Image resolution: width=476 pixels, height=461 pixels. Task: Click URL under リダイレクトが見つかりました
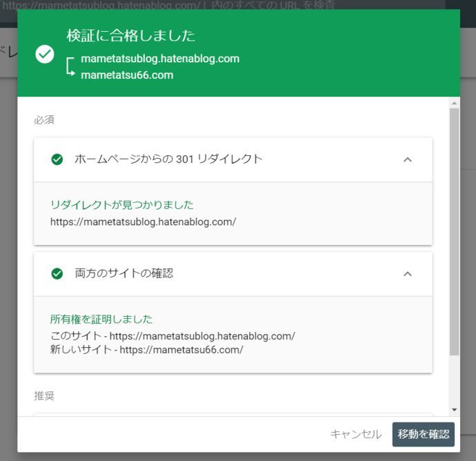(x=143, y=222)
